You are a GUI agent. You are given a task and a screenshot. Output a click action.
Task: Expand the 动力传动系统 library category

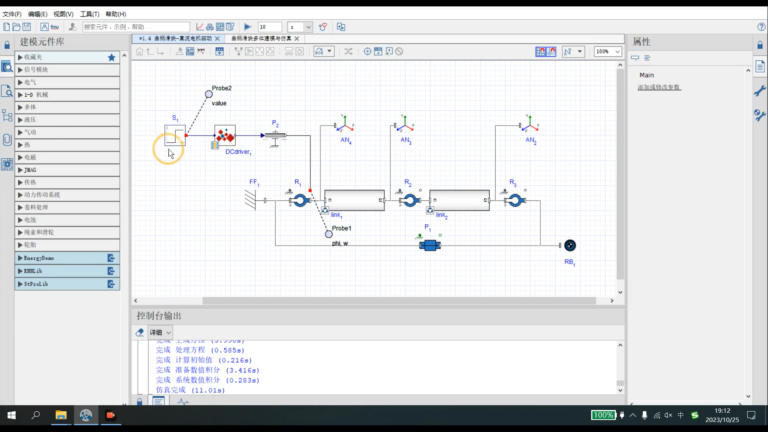click(67, 195)
